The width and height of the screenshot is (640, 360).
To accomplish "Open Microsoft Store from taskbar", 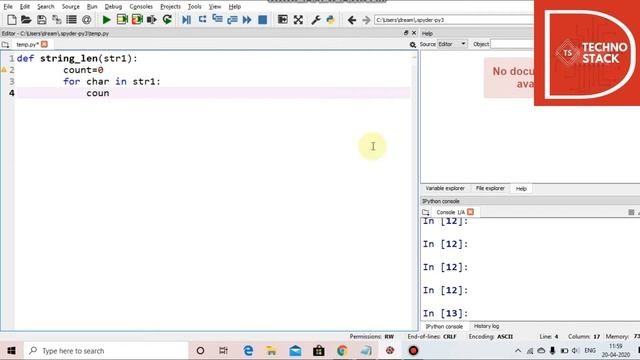I will (x=318, y=351).
